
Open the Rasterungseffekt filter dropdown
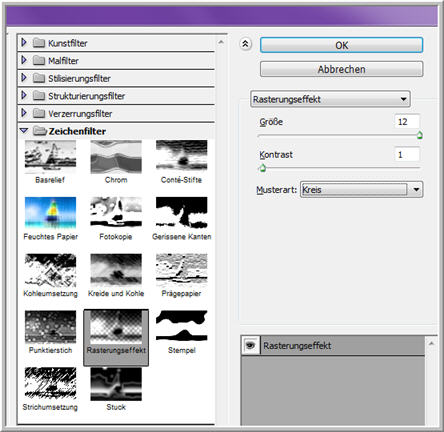330,99
